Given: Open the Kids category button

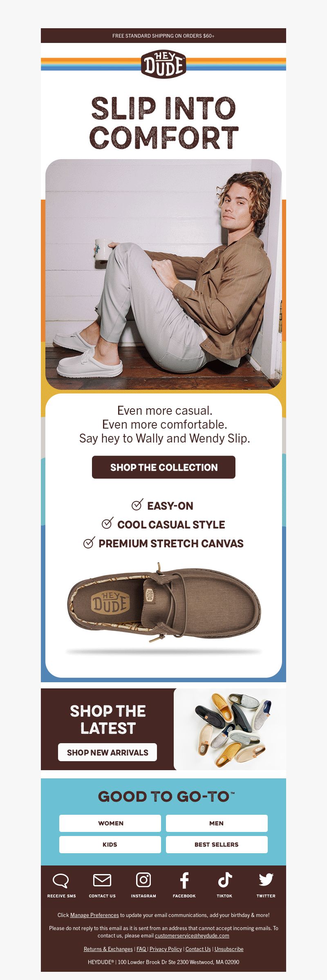Looking at the screenshot, I should 110,844.
